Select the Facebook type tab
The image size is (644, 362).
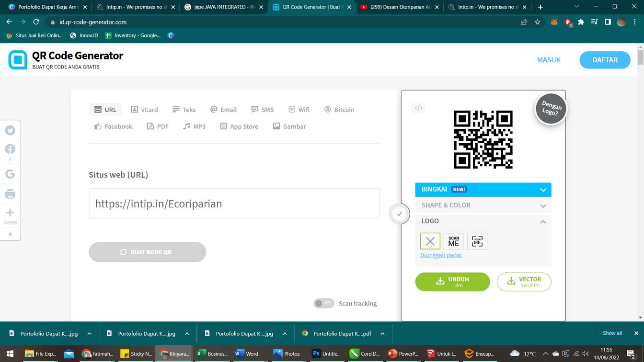[x=113, y=126]
